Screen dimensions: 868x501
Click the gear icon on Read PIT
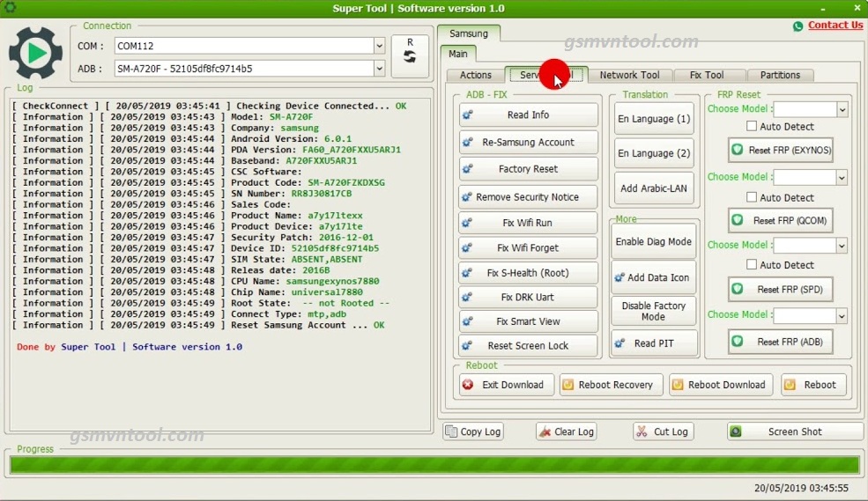pos(619,343)
